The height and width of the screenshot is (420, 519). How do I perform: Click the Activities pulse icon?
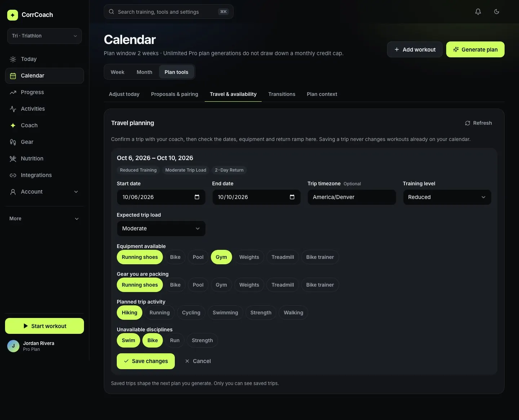tap(13, 109)
